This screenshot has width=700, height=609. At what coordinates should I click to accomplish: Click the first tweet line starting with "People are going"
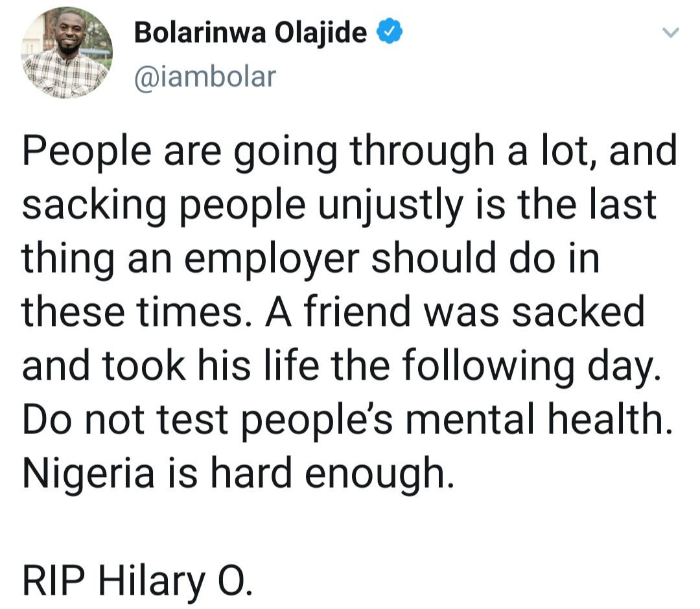pyautogui.click(x=349, y=152)
